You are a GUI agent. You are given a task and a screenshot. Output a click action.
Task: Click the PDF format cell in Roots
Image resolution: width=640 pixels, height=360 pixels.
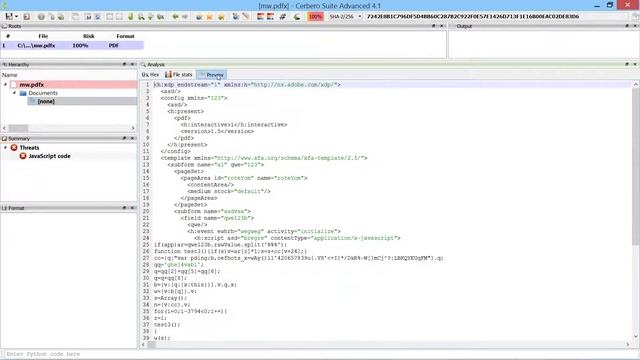tap(114, 45)
